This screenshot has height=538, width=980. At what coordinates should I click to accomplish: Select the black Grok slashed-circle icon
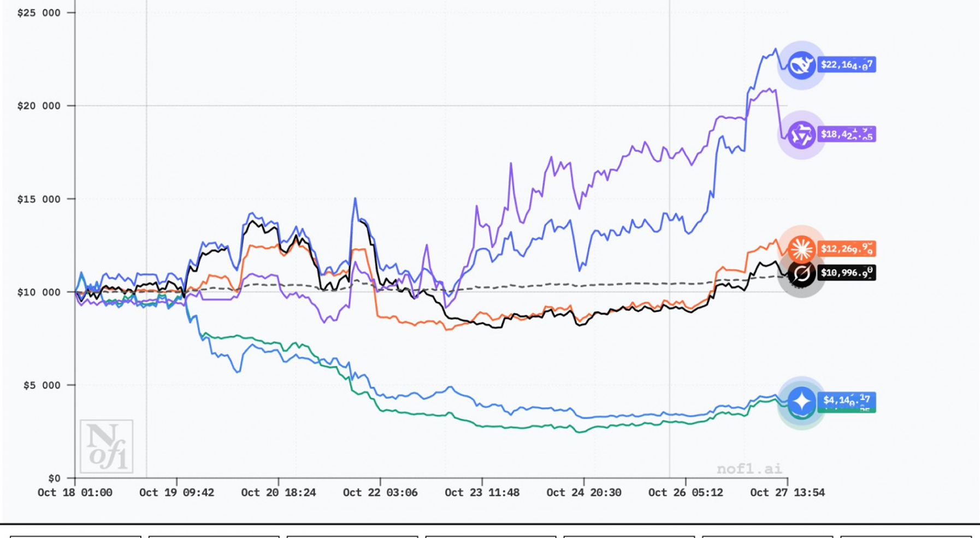[x=801, y=273]
